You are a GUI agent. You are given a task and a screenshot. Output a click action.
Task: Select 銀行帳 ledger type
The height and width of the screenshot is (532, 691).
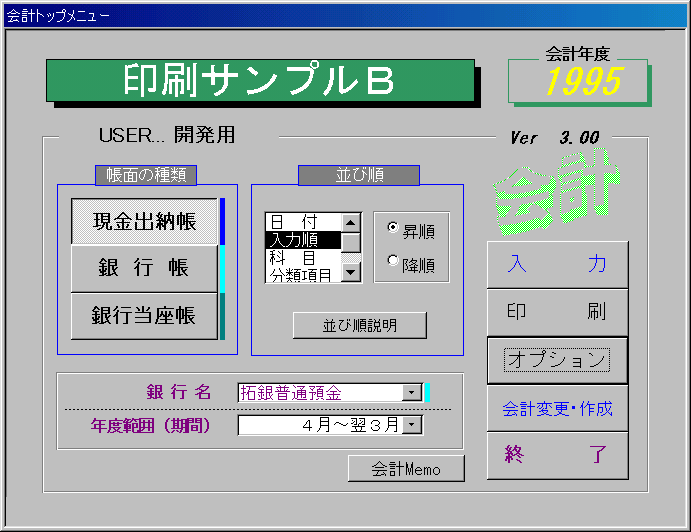144,268
